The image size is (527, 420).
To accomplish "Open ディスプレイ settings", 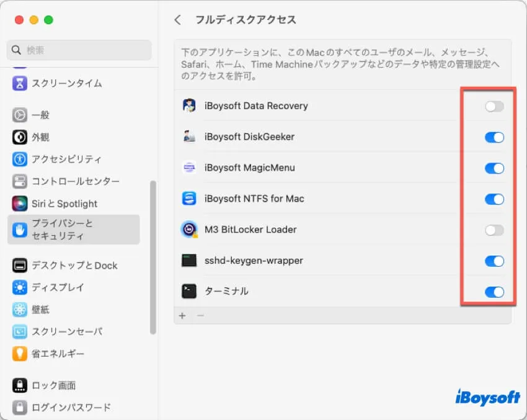I will [58, 287].
